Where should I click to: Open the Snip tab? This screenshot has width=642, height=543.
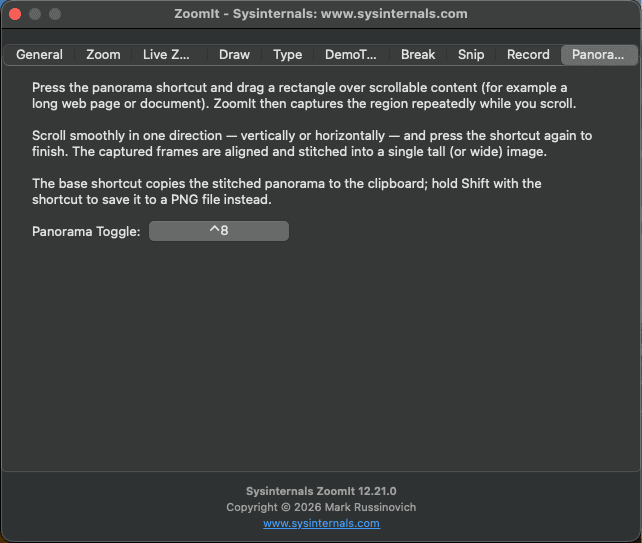471,54
